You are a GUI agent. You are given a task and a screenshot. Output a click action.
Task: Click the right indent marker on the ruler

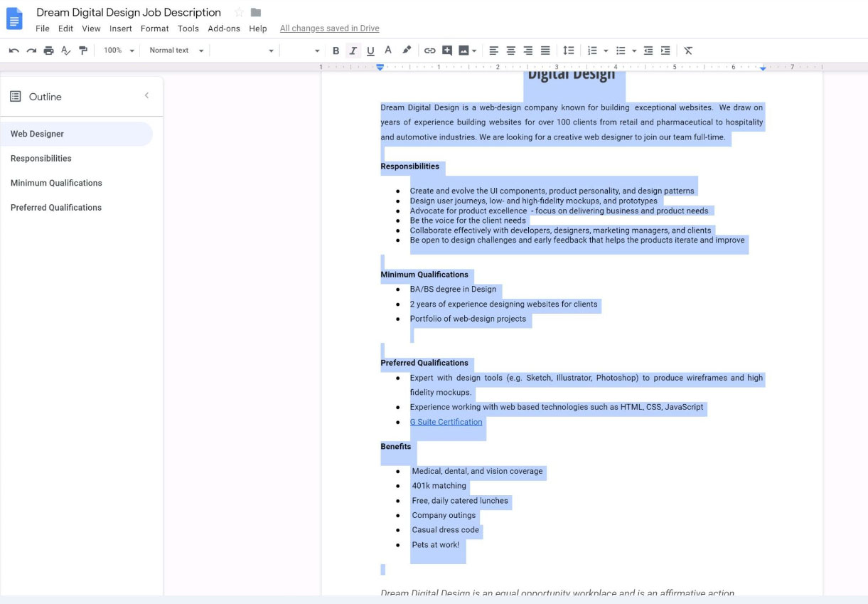pyautogui.click(x=763, y=68)
